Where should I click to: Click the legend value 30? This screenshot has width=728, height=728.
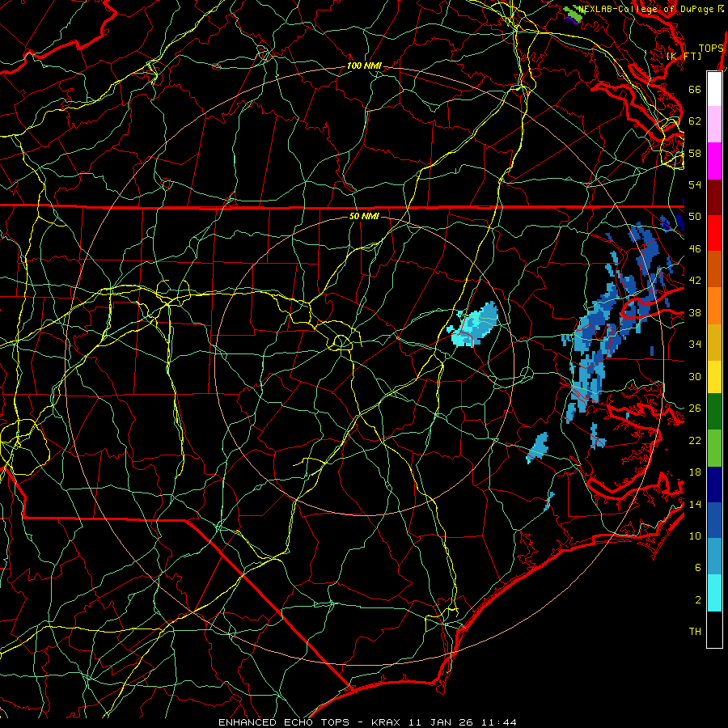[695, 376]
